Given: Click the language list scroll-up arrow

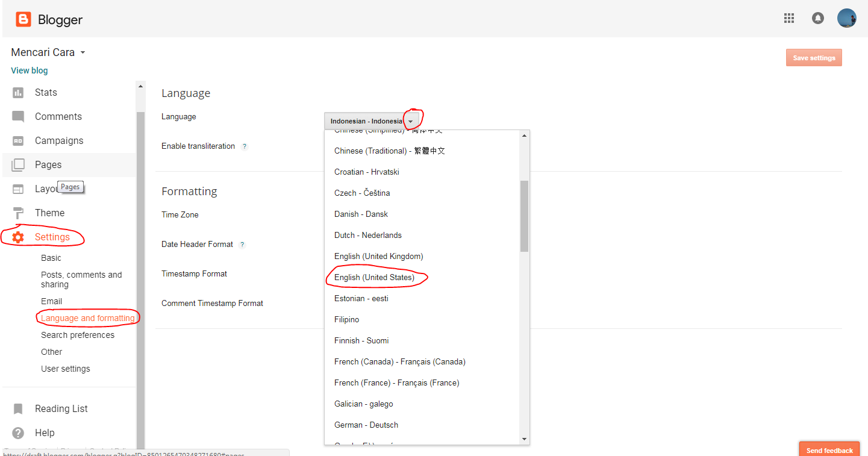Looking at the screenshot, I should coord(524,136).
